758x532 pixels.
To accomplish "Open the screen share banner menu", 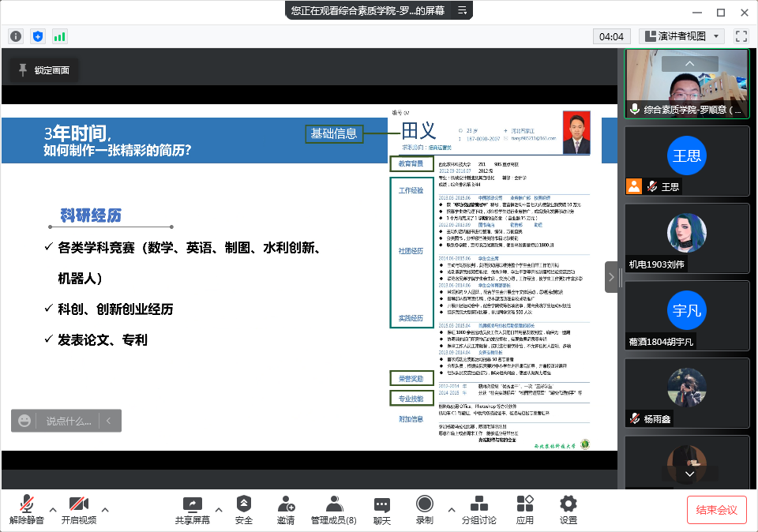I will 463,11.
